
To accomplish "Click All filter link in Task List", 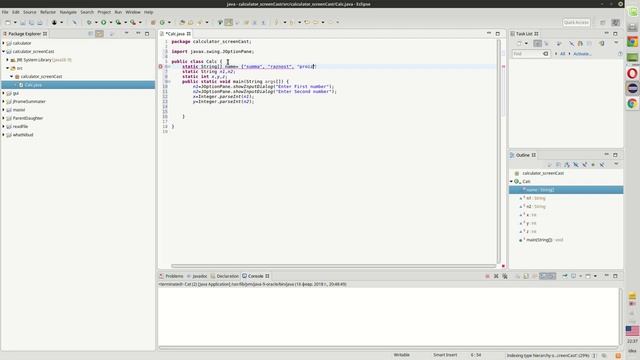I will tap(562, 54).
